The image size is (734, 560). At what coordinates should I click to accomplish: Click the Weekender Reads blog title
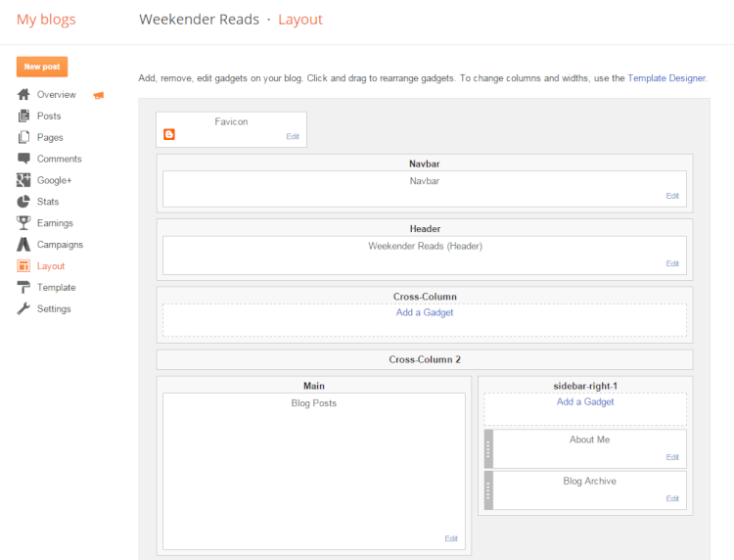[199, 20]
